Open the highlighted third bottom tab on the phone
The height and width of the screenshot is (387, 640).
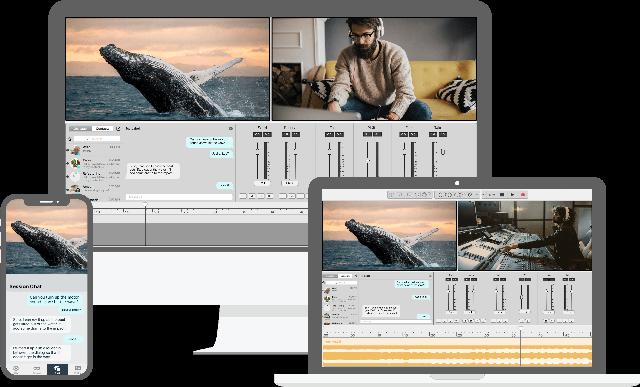pyautogui.click(x=57, y=369)
